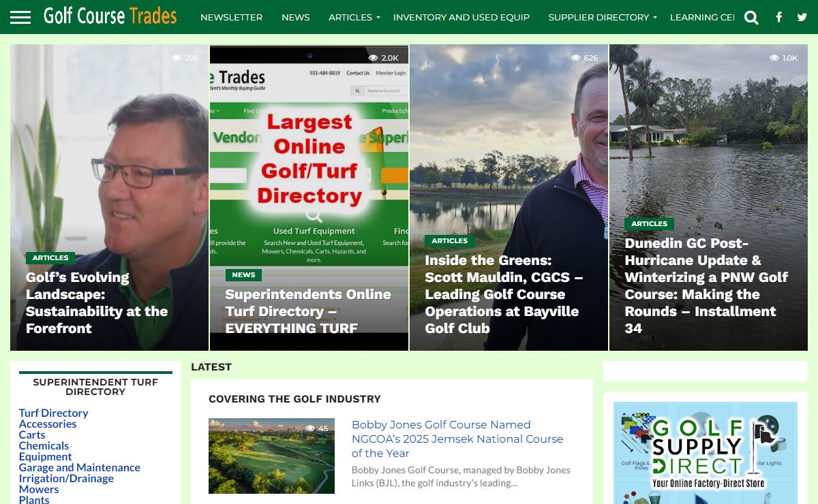Image resolution: width=818 pixels, height=504 pixels.
Task: Open Golf's Evolving Landscape article
Action: tap(97, 302)
